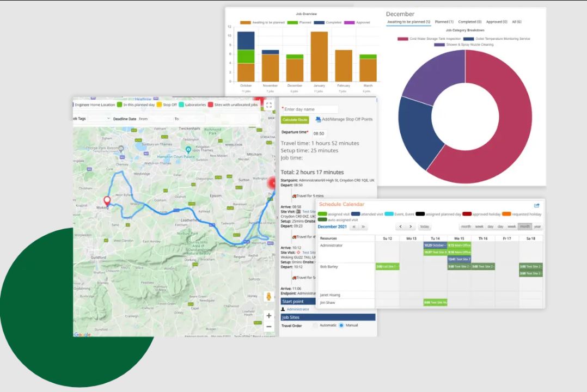This screenshot has height=392, width=587.
Task: Zoom out using the map minus icon
Action: click(268, 327)
